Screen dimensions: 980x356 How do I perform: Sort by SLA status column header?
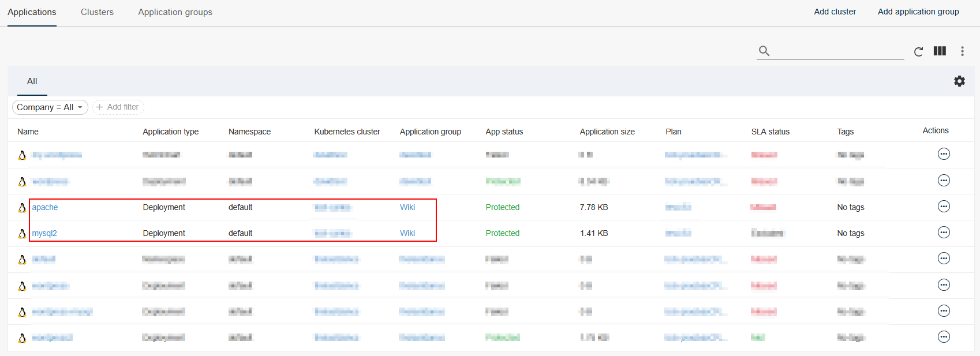(770, 132)
